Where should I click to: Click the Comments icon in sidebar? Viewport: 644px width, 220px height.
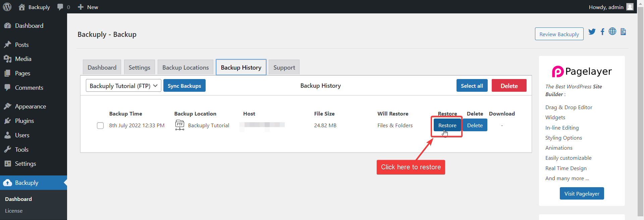(x=7, y=87)
